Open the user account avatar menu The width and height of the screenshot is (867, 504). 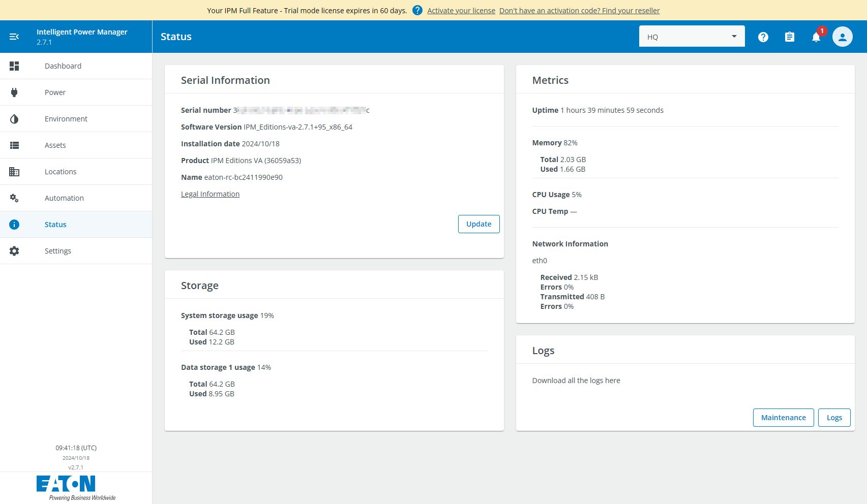[x=842, y=37]
